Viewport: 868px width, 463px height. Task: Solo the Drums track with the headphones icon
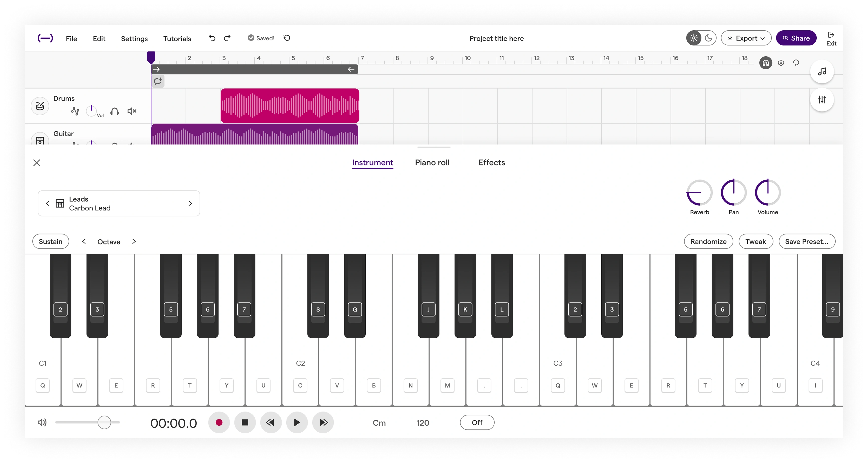coord(114,111)
